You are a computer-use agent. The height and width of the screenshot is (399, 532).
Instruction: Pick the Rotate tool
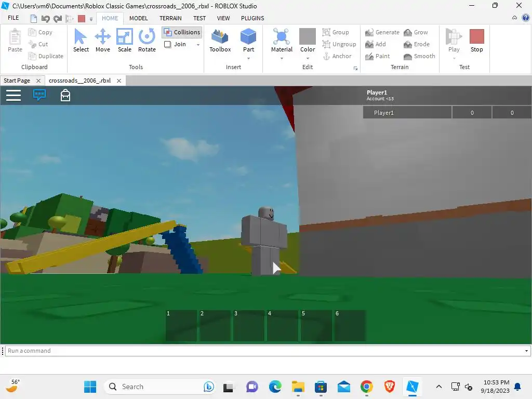pyautogui.click(x=147, y=41)
